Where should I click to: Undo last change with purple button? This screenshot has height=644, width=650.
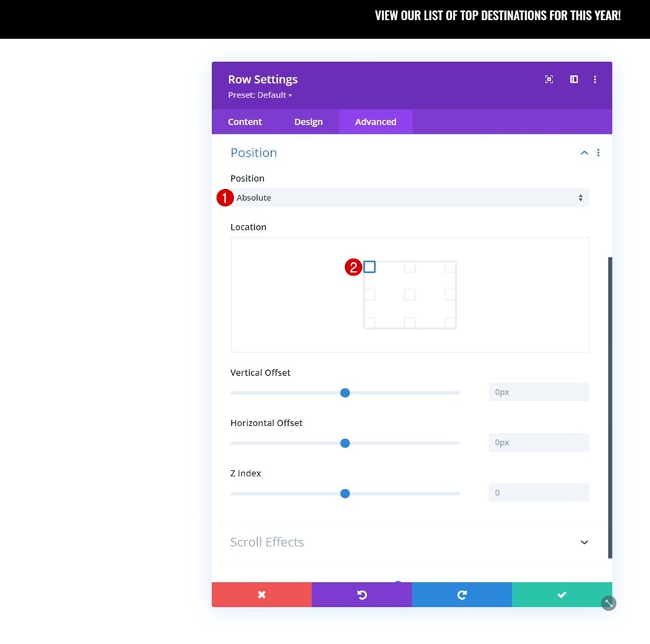pyautogui.click(x=362, y=595)
